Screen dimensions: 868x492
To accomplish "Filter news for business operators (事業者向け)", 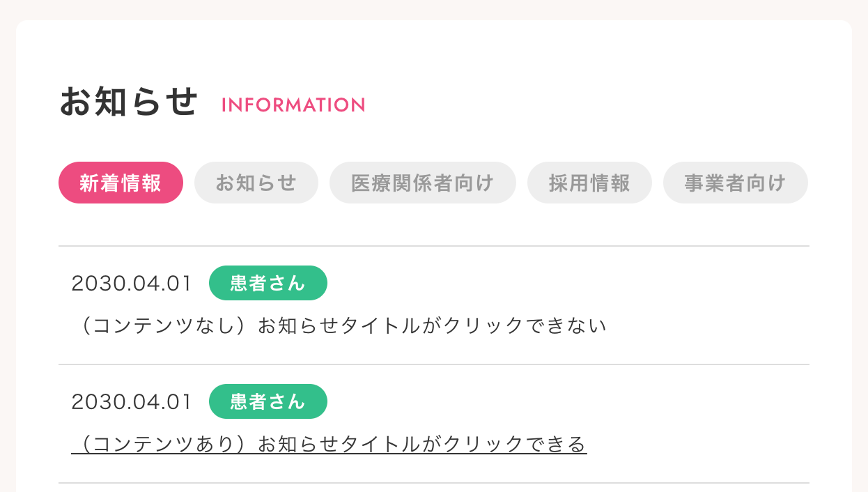I will tap(735, 183).
